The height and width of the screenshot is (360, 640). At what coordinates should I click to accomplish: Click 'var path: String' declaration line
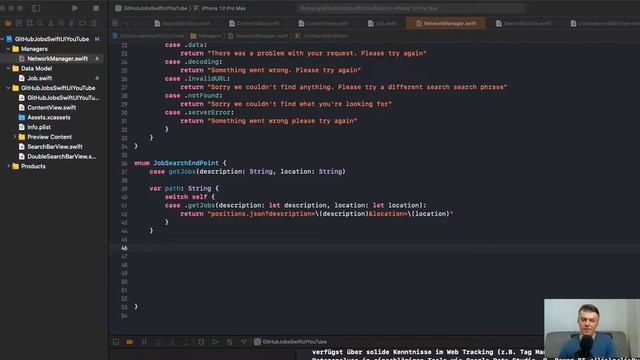point(184,189)
